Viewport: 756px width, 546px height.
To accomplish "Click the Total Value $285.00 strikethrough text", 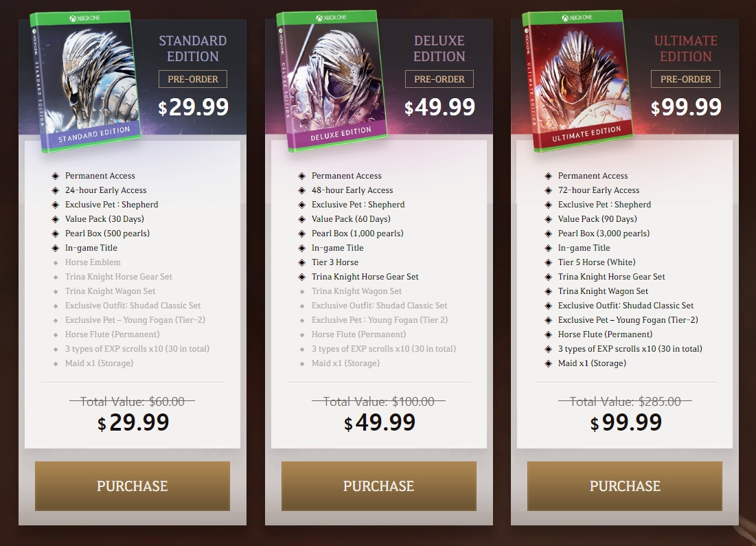I will click(x=625, y=401).
